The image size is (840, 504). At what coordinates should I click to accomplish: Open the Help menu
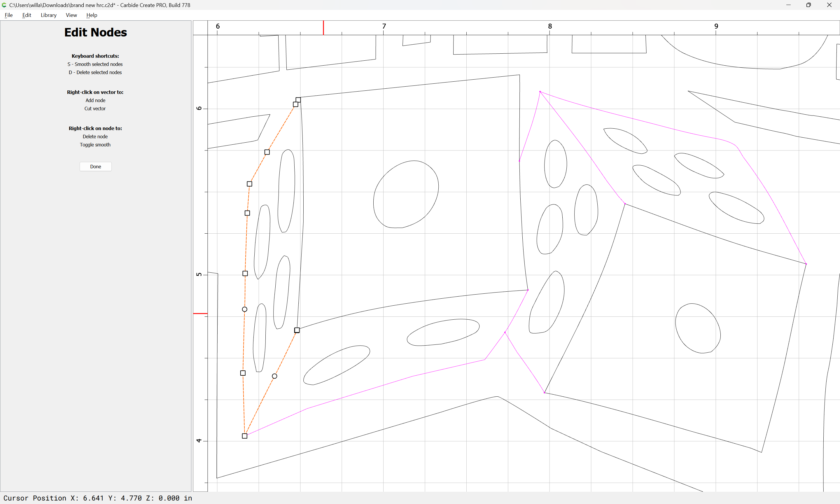click(92, 15)
